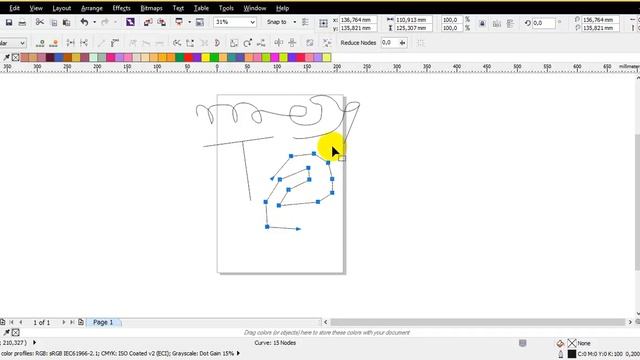This screenshot has width=640, height=360.
Task: Click the Paste clipboard icon
Action: pyautogui.click(x=67, y=23)
